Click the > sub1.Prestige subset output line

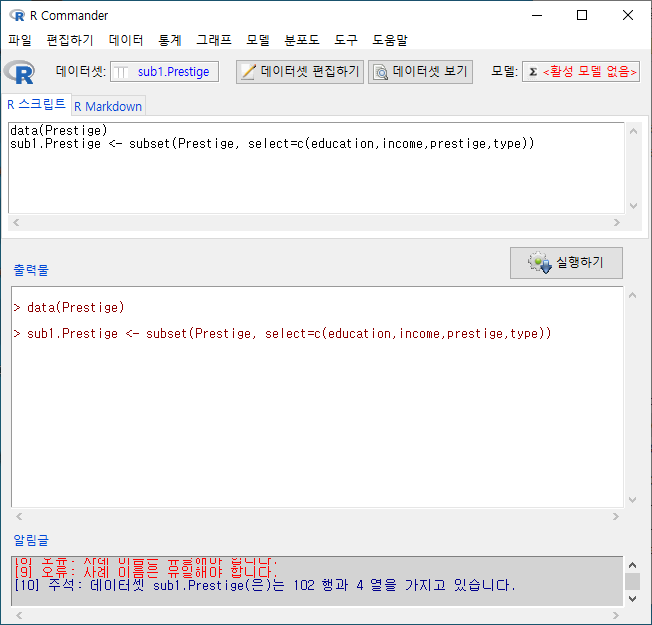[282, 333]
